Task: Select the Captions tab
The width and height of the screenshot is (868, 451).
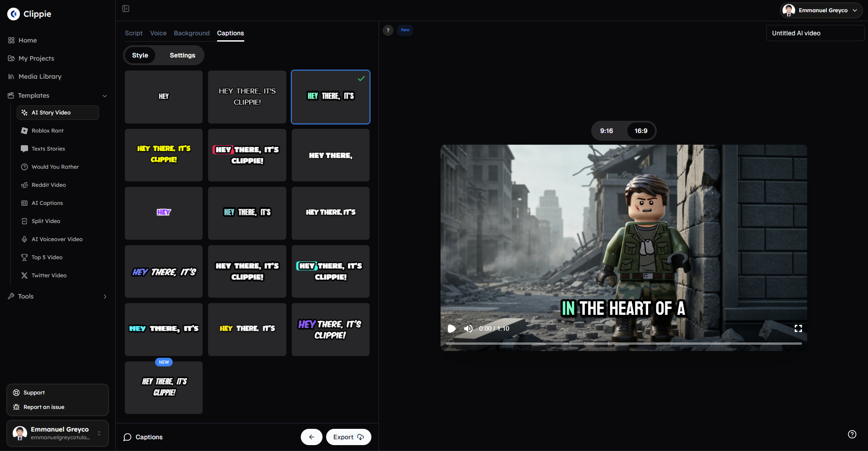Action: [x=231, y=33]
